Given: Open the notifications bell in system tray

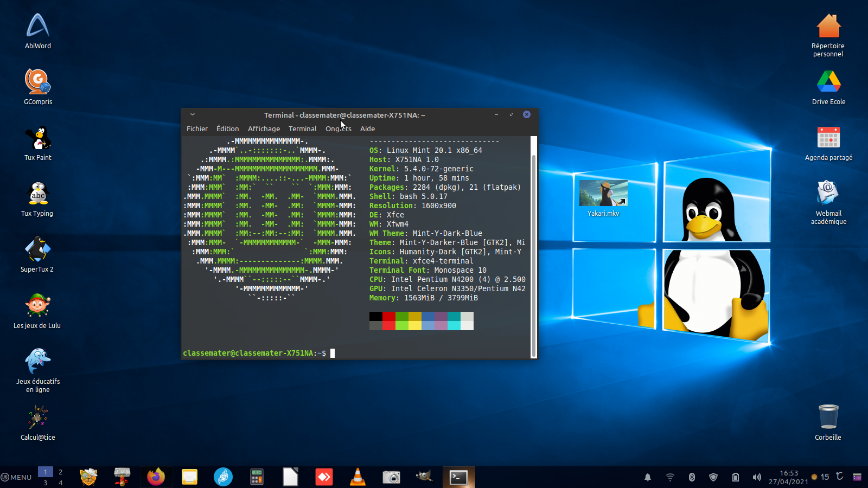Looking at the screenshot, I should click(648, 477).
